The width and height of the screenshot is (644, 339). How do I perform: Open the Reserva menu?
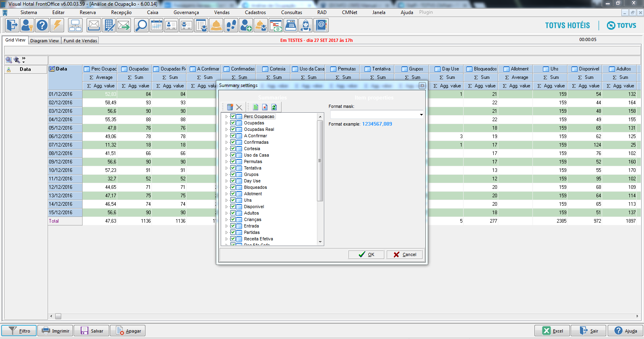pos(88,12)
